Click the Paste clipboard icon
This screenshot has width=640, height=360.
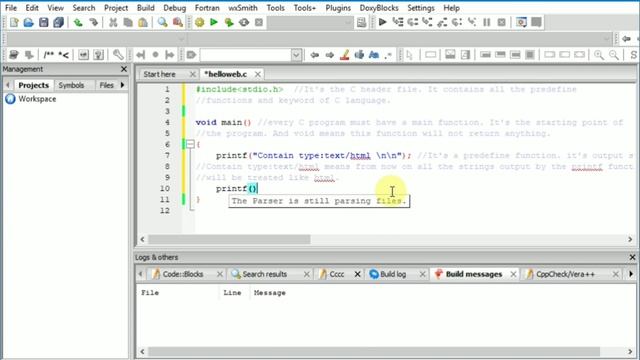(143, 22)
